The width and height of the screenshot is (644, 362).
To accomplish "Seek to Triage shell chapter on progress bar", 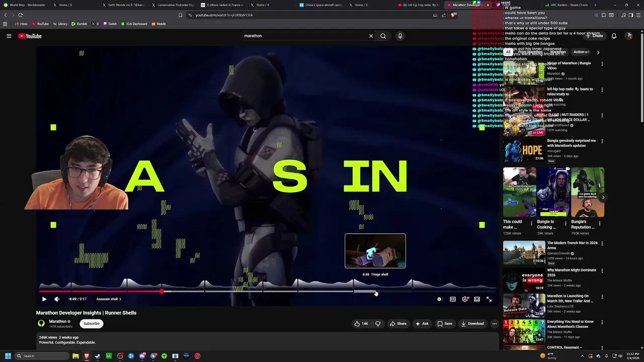I will 382,291.
